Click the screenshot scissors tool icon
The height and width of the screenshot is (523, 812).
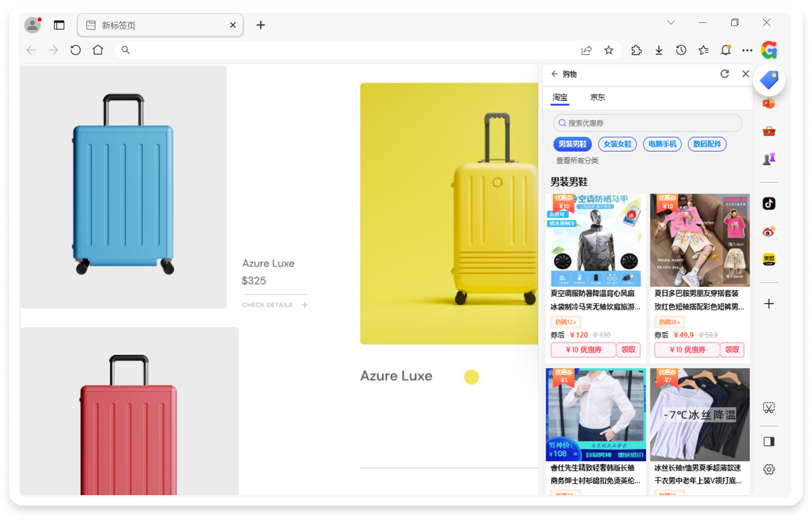click(769, 408)
